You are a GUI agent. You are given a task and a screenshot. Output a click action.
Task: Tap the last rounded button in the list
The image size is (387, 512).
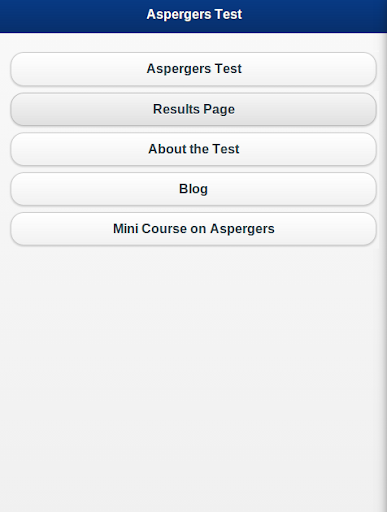(x=193, y=229)
